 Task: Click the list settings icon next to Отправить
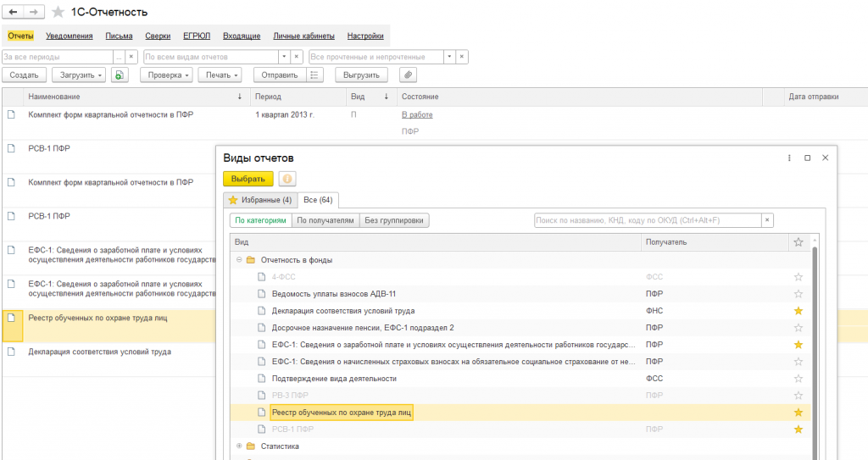(314, 75)
